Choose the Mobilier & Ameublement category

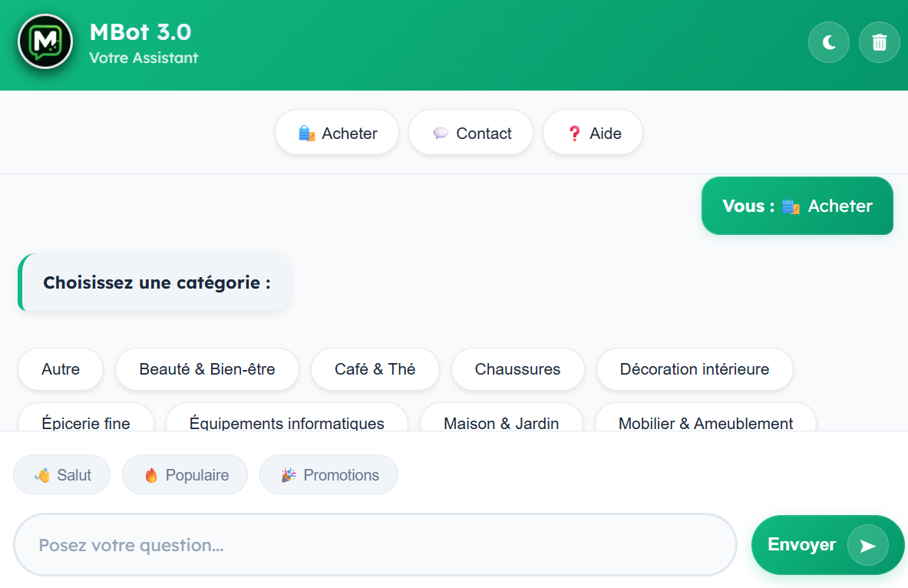pos(705,421)
